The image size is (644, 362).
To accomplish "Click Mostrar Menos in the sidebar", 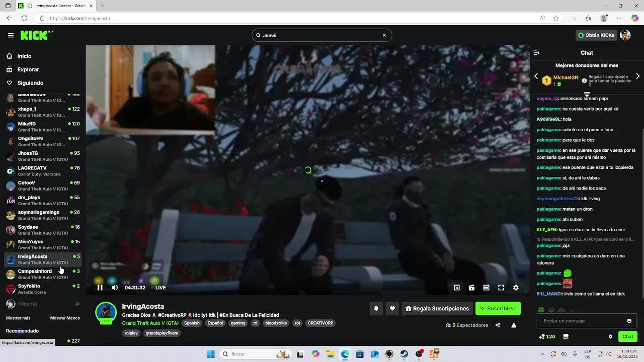I will [65, 318].
